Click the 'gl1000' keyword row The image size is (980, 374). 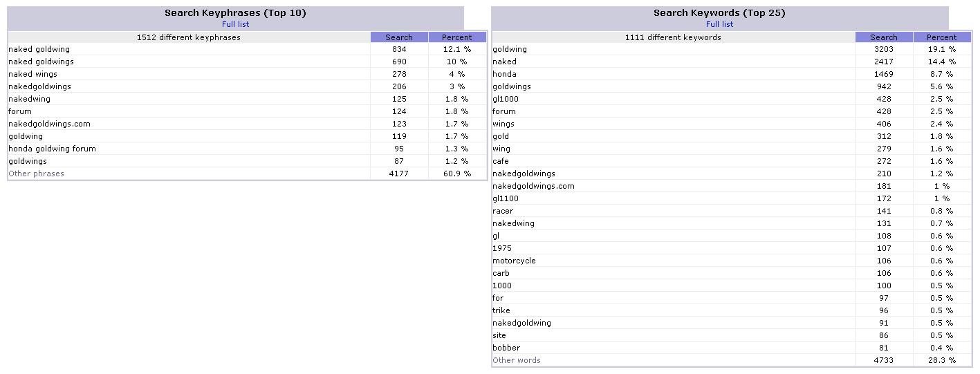(732, 99)
